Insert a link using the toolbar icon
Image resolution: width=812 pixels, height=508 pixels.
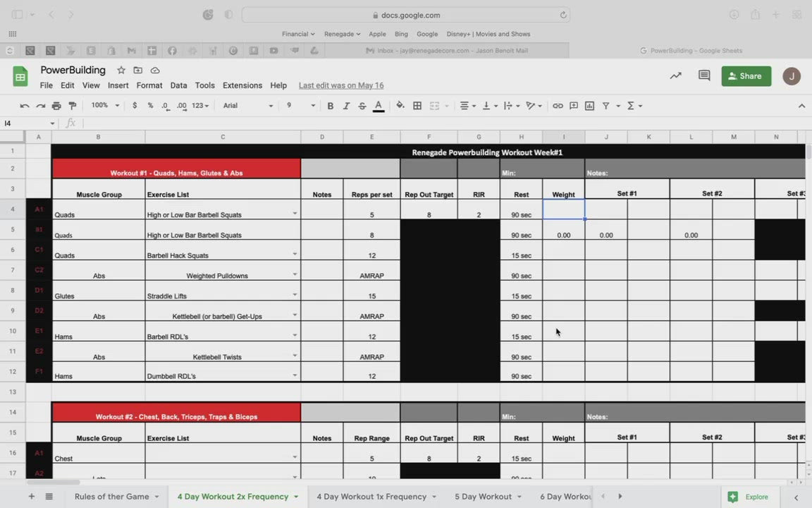coord(558,106)
